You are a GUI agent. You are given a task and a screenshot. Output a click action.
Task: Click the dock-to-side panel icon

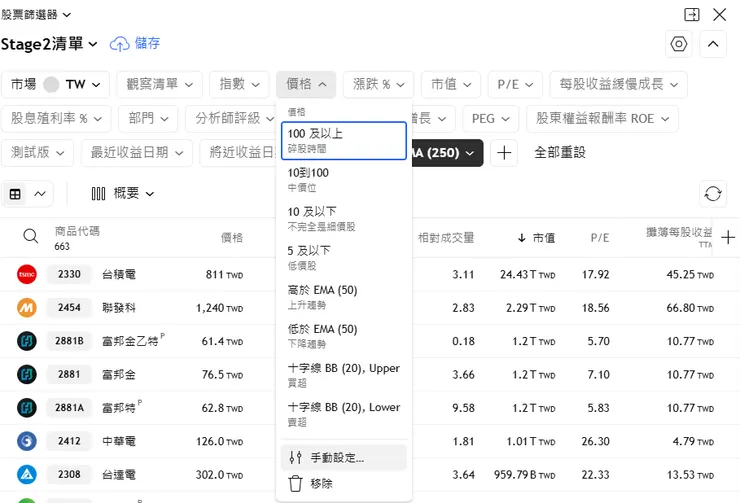692,15
